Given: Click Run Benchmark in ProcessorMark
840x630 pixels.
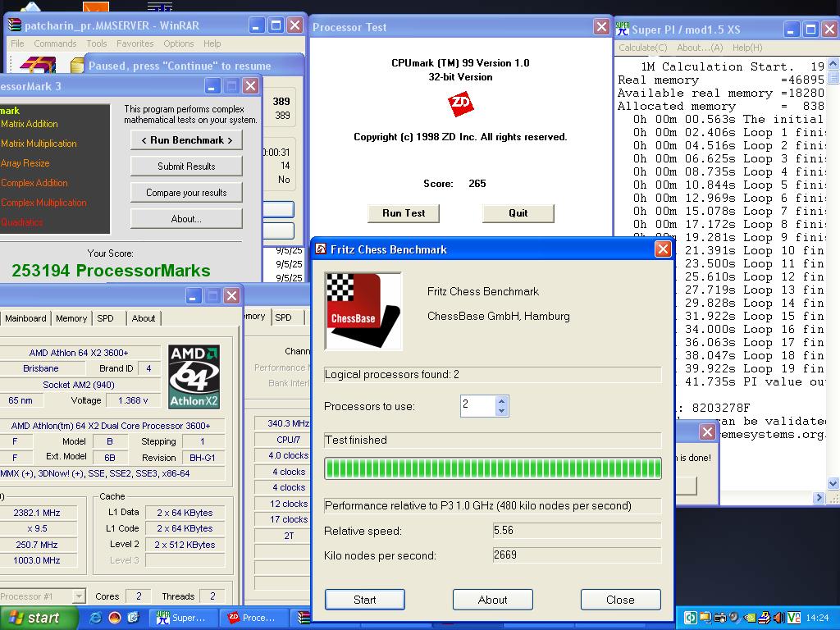Looking at the screenshot, I should point(186,140).
